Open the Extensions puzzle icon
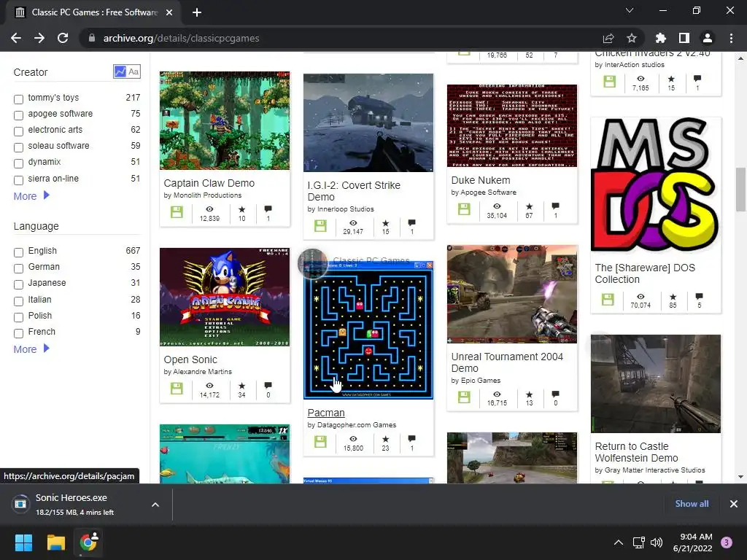 (660, 38)
